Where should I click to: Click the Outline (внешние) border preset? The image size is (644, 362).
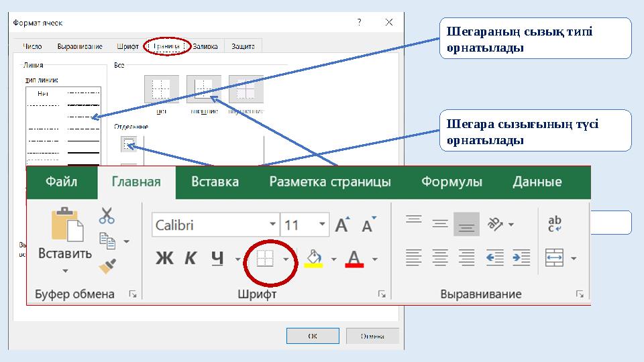[x=204, y=89]
